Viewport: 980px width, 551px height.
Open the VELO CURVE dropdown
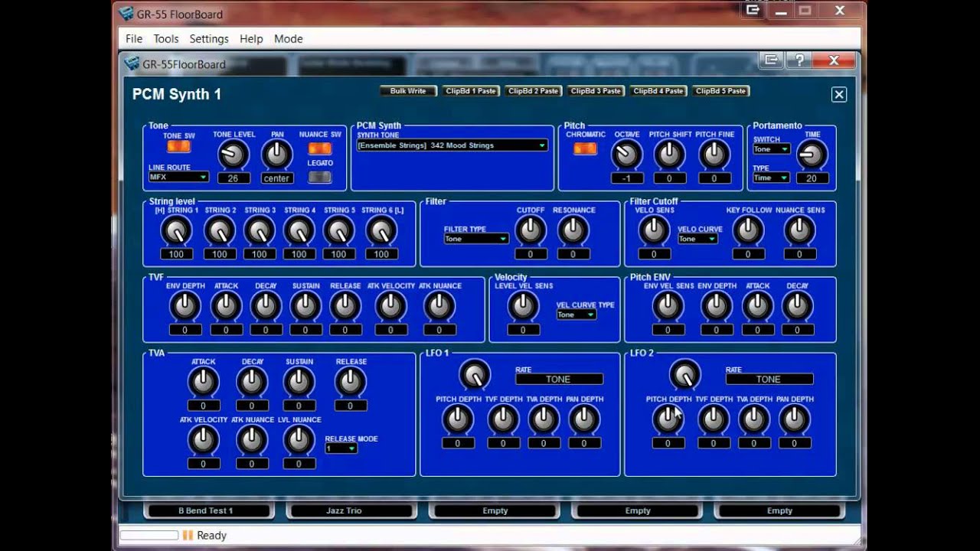(697, 239)
